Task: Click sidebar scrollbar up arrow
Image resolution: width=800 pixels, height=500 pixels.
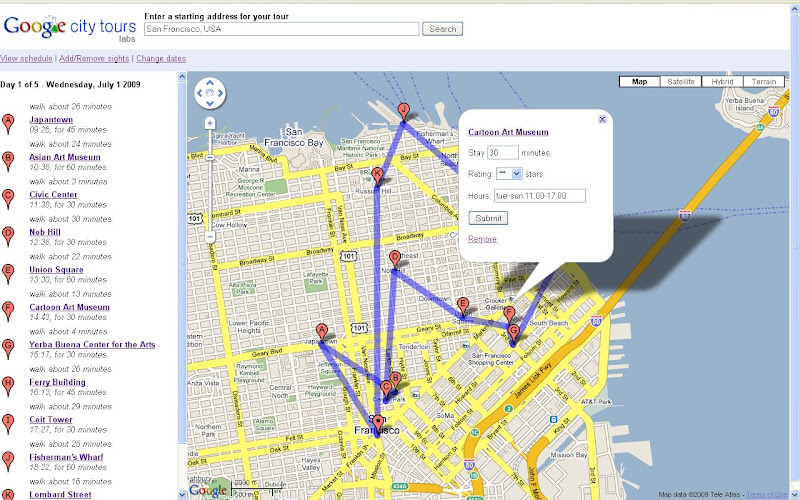Action: [x=182, y=77]
